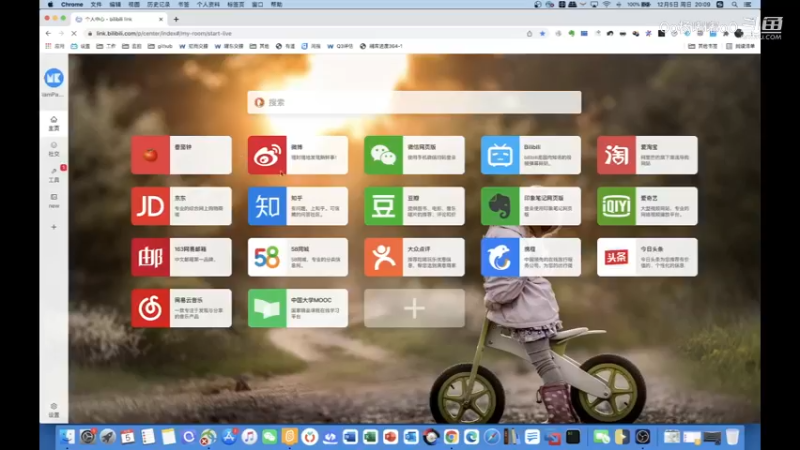Image resolution: width=800 pixels, height=450 pixels.
Task: Open the Toutiao (头条) shortcut tile
Action: (x=647, y=257)
